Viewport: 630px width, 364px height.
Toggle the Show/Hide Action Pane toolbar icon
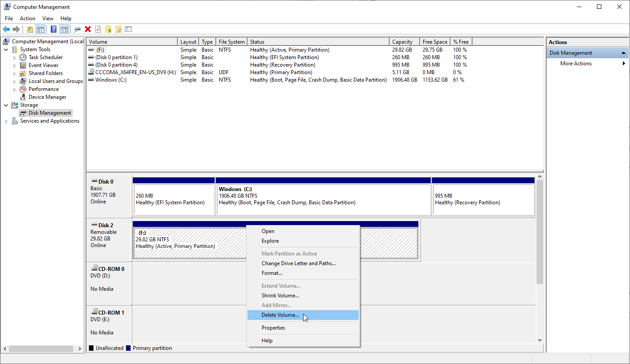click(64, 29)
